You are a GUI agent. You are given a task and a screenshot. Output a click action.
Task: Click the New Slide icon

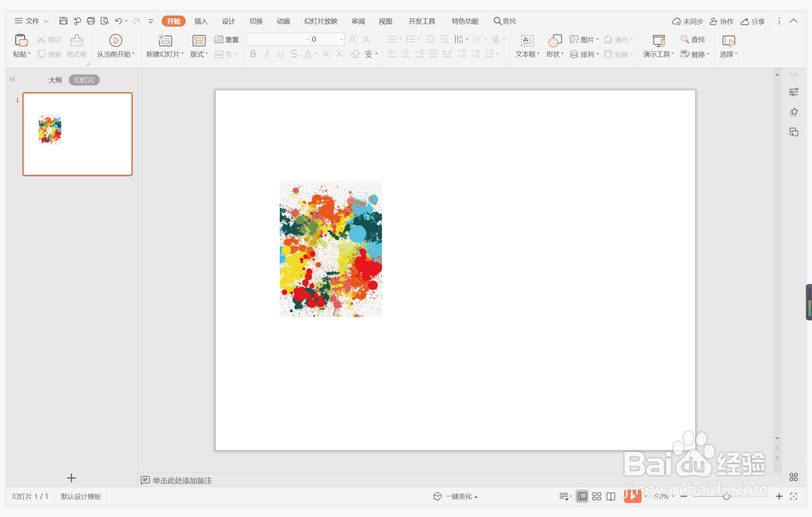(x=165, y=40)
